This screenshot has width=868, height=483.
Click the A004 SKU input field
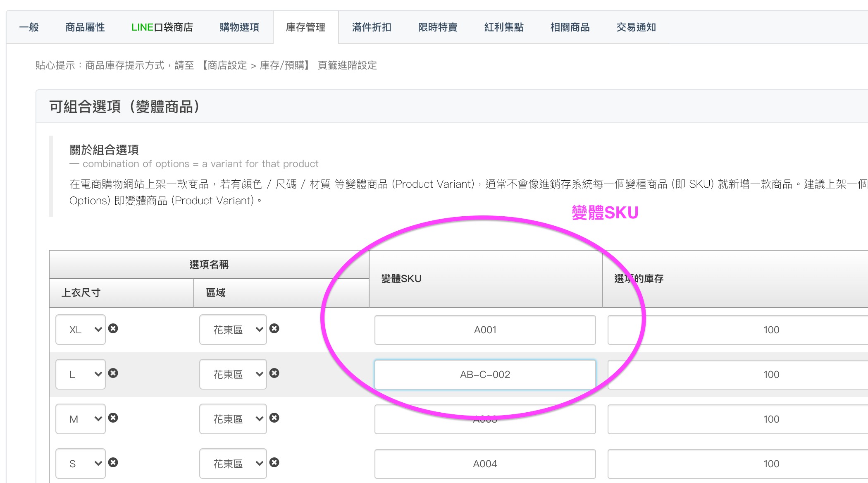coord(485,464)
